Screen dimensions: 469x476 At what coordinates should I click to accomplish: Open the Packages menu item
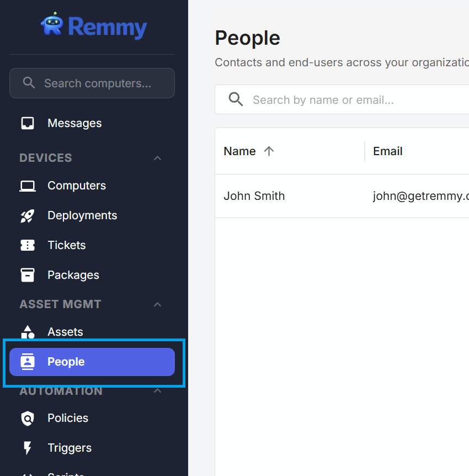coord(73,275)
